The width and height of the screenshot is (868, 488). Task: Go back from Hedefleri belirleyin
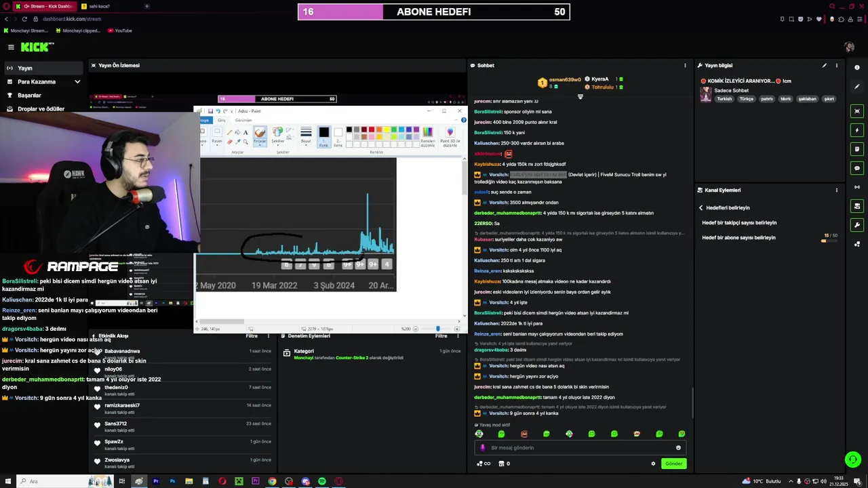[x=701, y=208]
